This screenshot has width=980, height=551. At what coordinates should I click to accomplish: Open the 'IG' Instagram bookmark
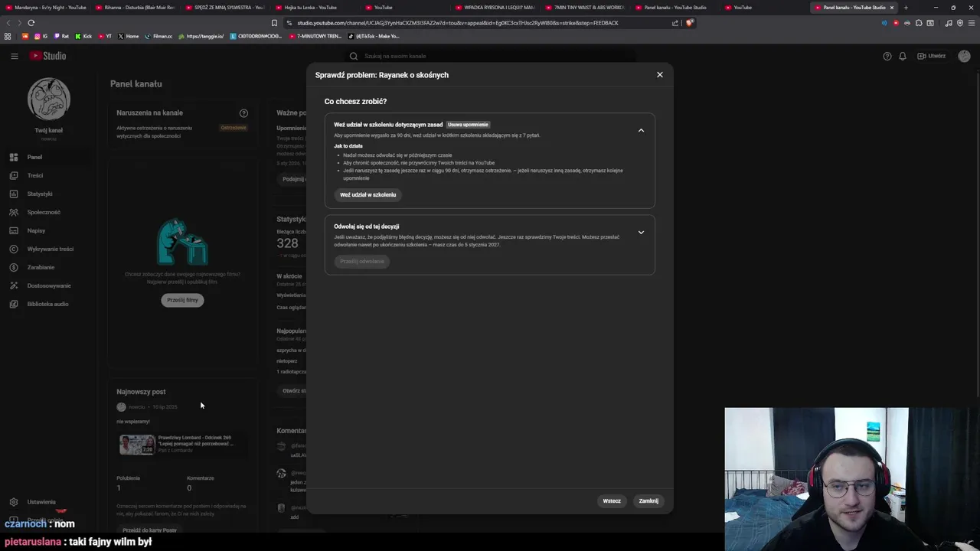(x=41, y=36)
